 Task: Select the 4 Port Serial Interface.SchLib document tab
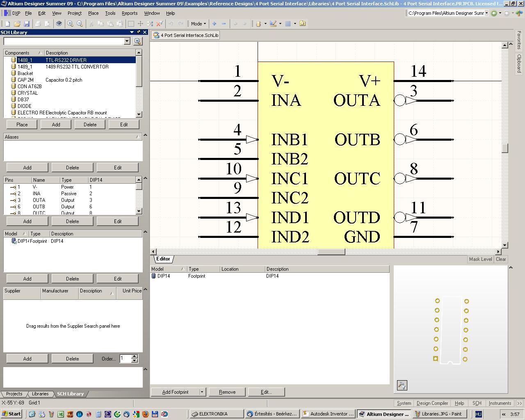(x=186, y=35)
